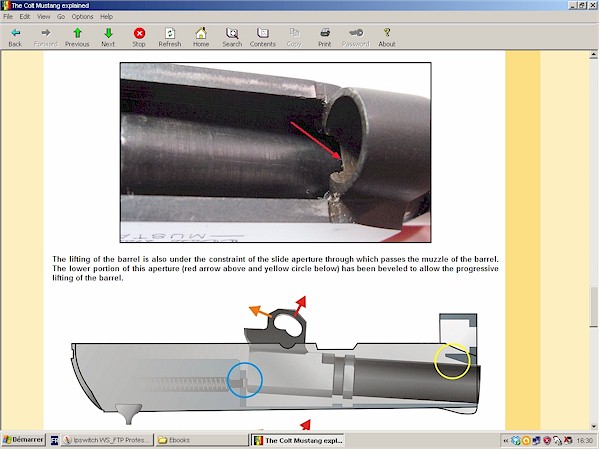Show the Contents listing
Viewport: 600px width, 450px height.
coord(262,37)
